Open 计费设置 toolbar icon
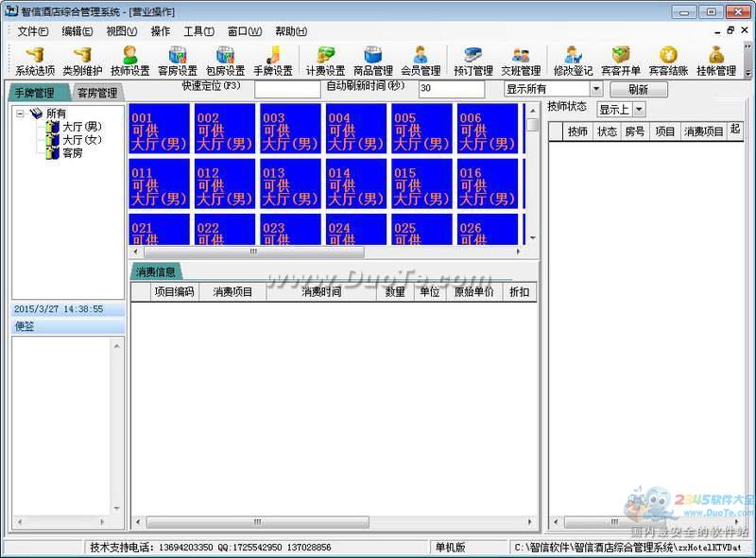The width and height of the screenshot is (756, 558). (325, 61)
